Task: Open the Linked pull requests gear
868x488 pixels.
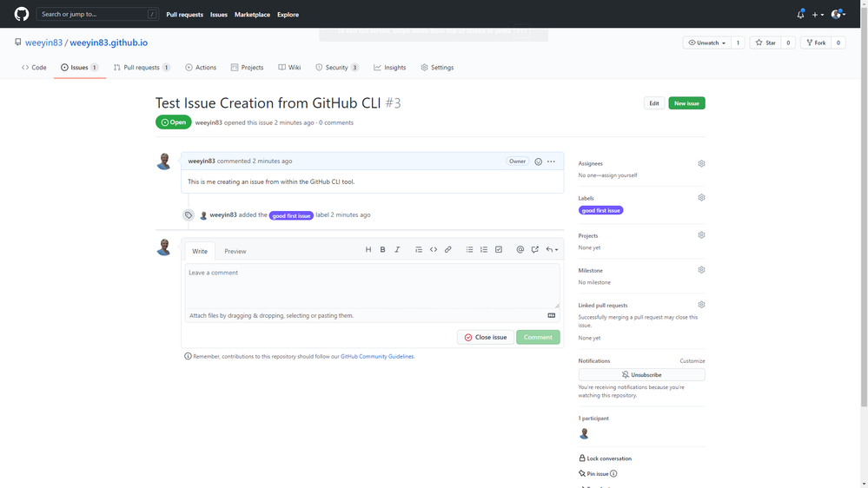Action: (x=701, y=305)
